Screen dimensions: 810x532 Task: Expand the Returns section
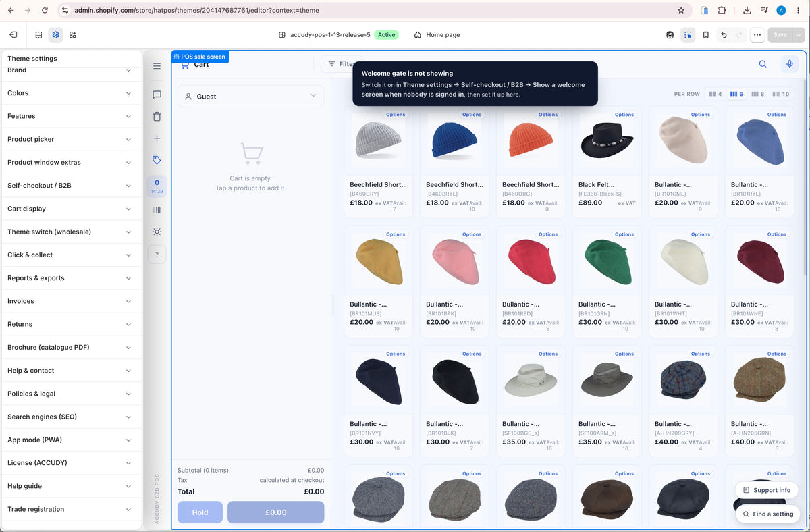(x=71, y=324)
